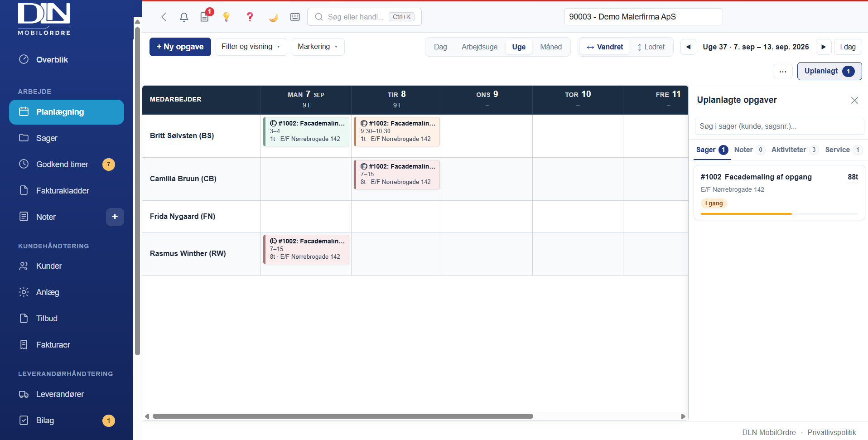Expand the Filter og visning dropdown

pos(251,47)
